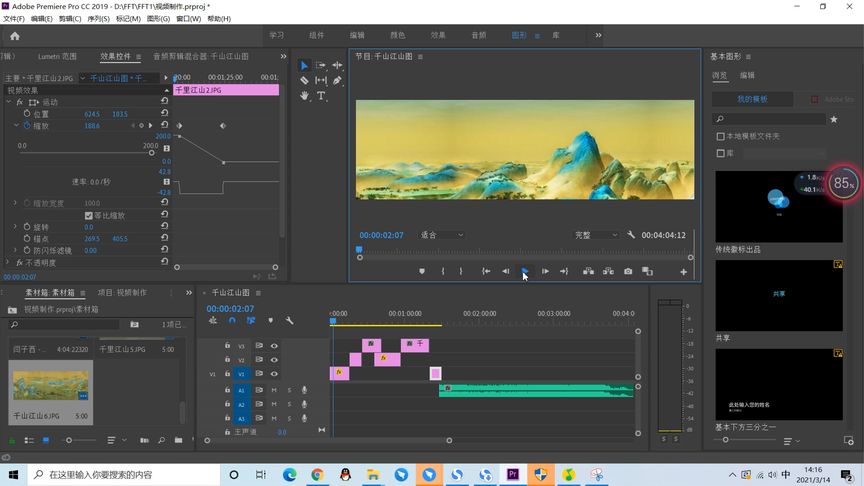Uncheck the 等比缩放 uniform scale checkbox

point(89,215)
